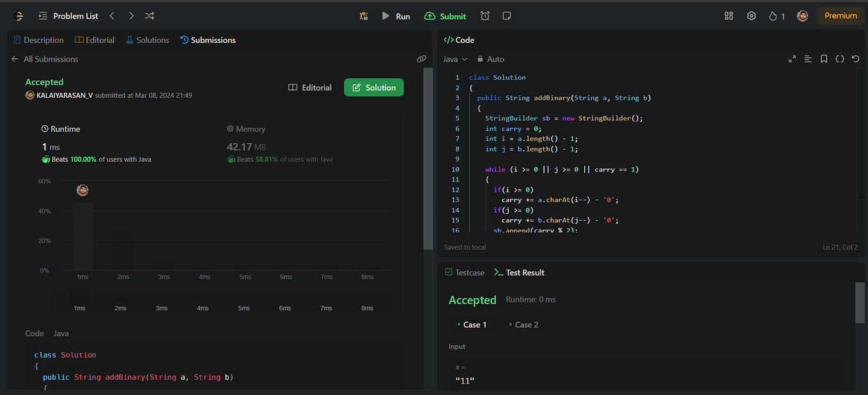Submit the solution

click(446, 16)
